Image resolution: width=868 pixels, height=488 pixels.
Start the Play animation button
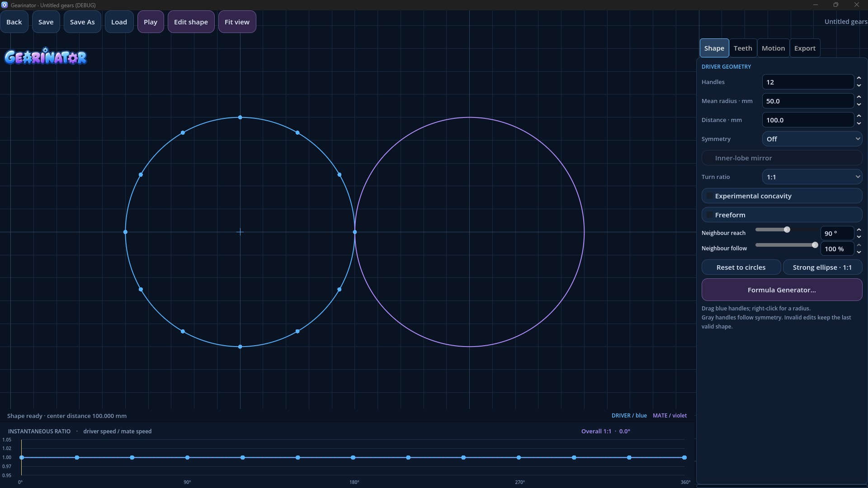pos(151,22)
